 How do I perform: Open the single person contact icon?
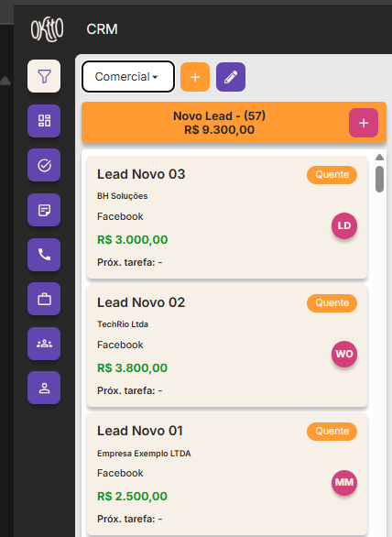click(44, 388)
